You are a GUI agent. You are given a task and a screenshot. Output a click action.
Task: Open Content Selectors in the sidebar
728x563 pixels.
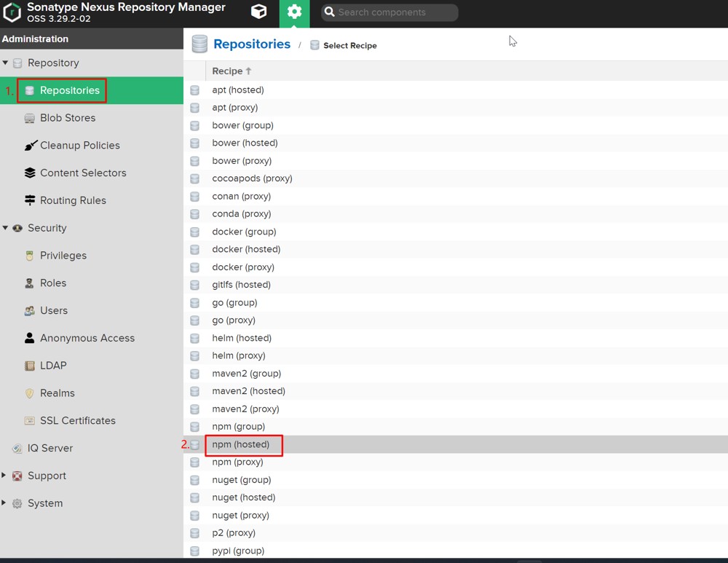(83, 173)
